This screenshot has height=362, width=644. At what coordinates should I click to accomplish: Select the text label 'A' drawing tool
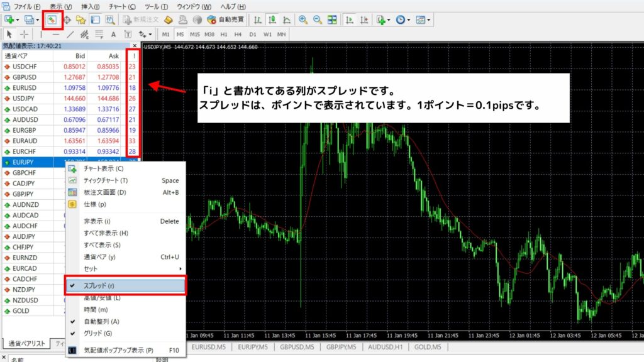click(113, 35)
